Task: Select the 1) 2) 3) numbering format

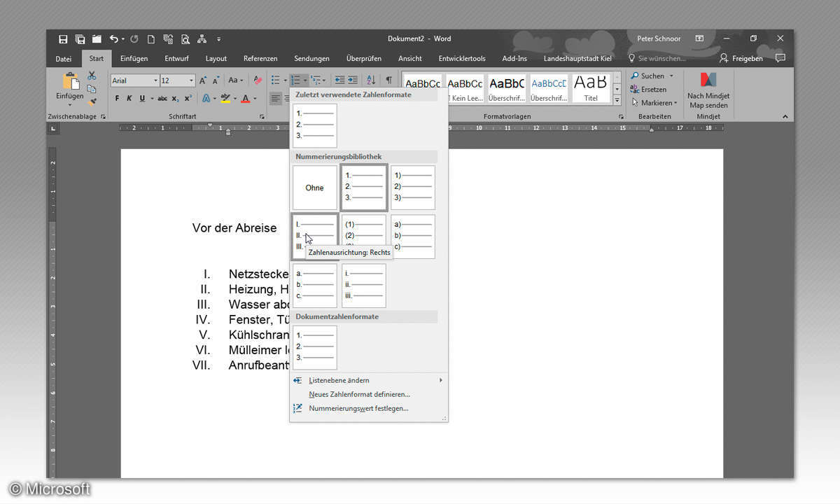Action: pyautogui.click(x=413, y=188)
